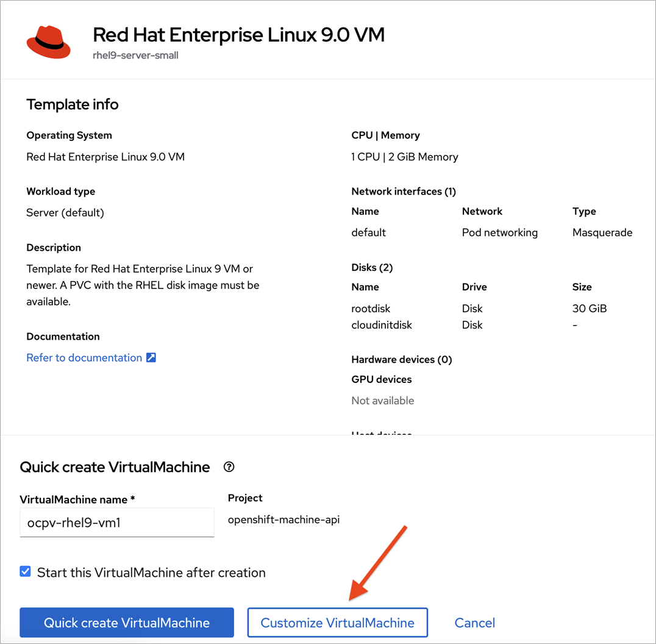Click the 30 GiB disk size

[589, 309]
